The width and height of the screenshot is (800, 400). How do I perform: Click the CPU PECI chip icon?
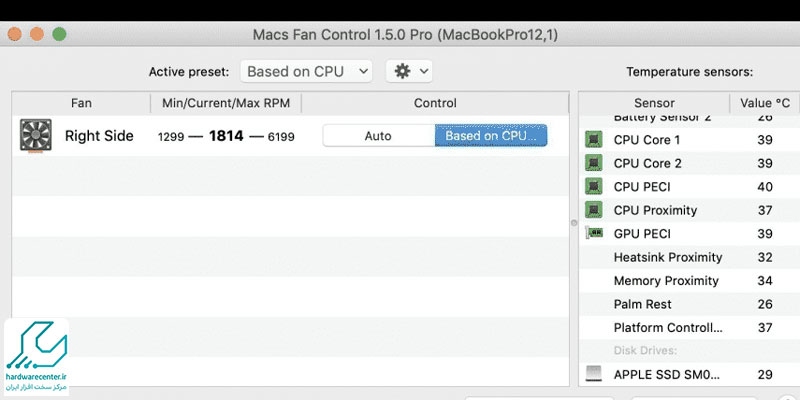pyautogui.click(x=593, y=186)
